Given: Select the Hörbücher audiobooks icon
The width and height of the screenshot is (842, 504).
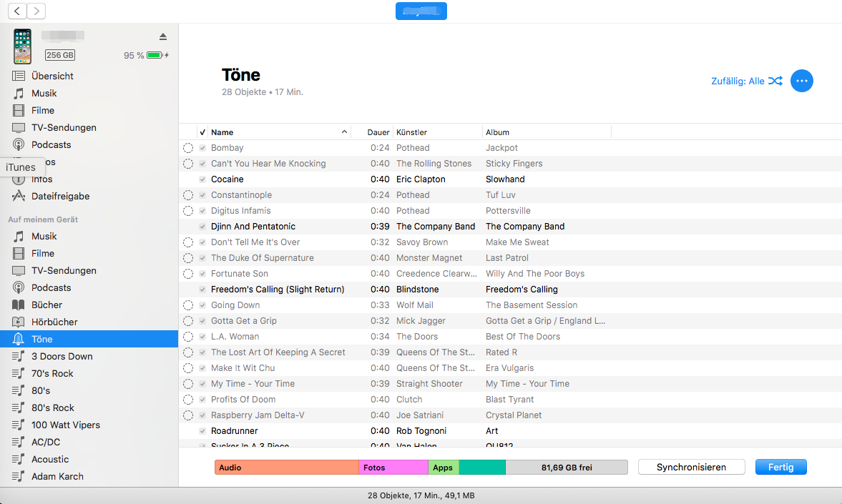Looking at the screenshot, I should tap(19, 322).
